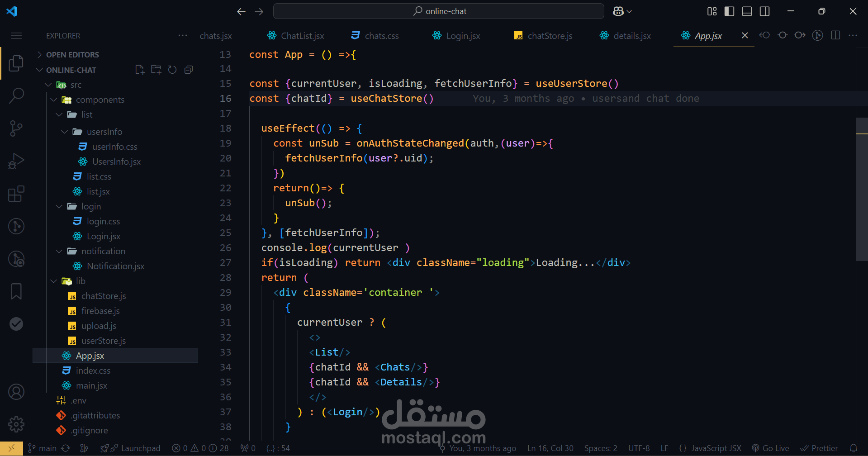
Task: Go back using the left arrow
Action: 242,11
